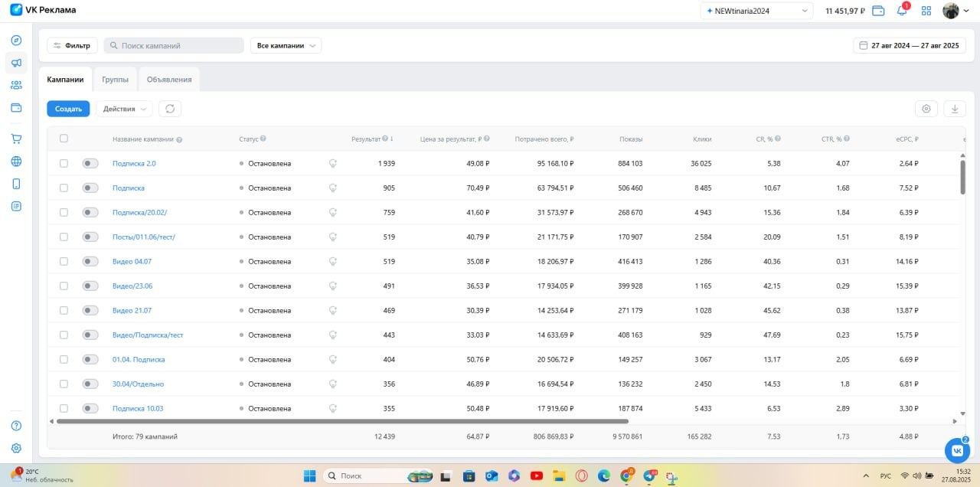Expand the NEWtinaria2024 account dropdown
Image resolution: width=980 pixels, height=487 pixels.
(756, 11)
